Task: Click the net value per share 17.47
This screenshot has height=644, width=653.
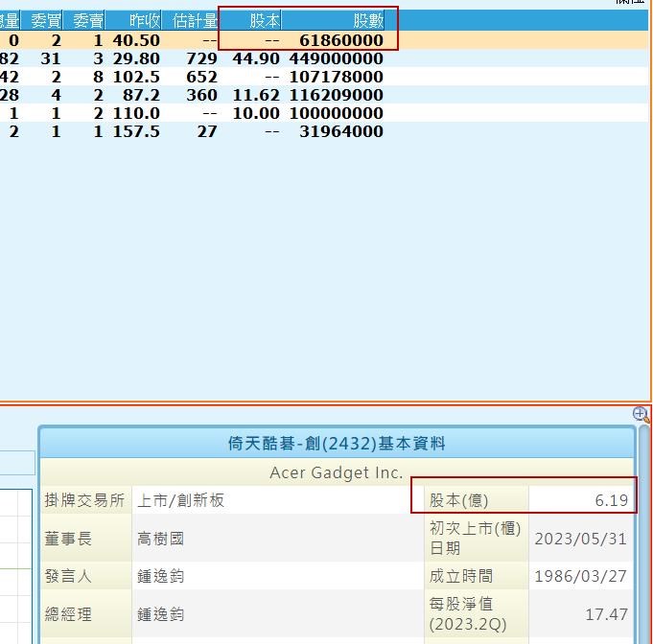Action: [606, 614]
